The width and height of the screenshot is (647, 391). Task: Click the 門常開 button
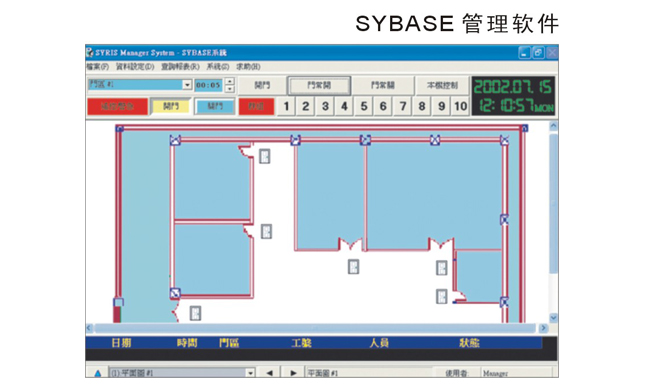coord(319,85)
